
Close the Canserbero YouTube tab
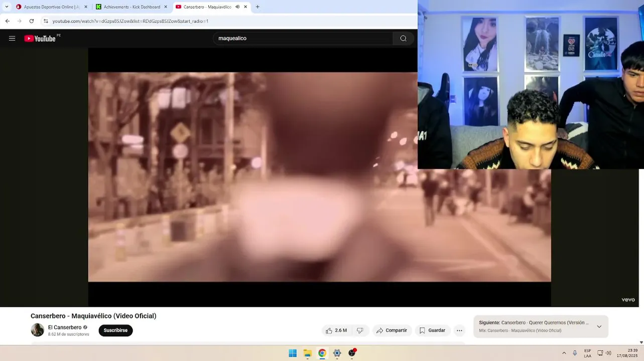coord(245,7)
